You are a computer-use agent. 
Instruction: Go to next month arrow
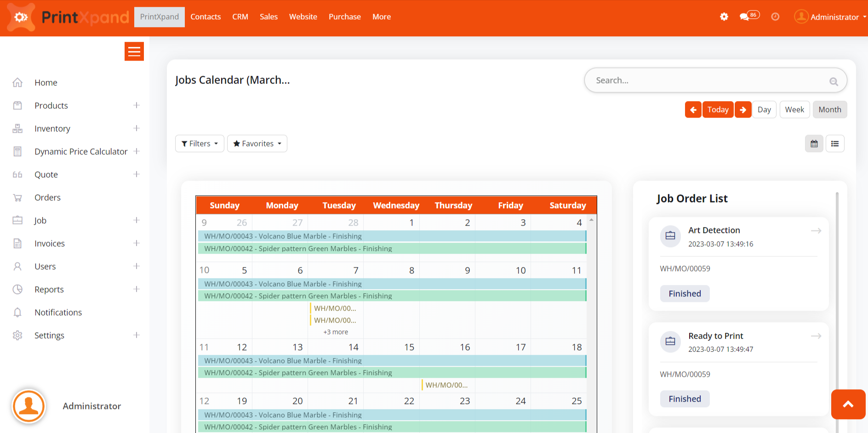point(743,110)
